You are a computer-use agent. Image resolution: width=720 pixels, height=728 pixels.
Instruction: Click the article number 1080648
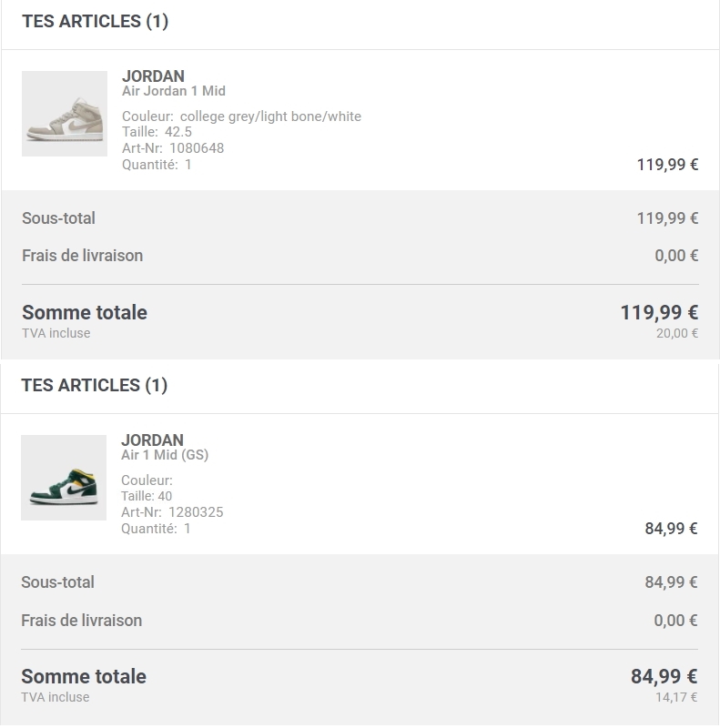pyautogui.click(x=197, y=148)
